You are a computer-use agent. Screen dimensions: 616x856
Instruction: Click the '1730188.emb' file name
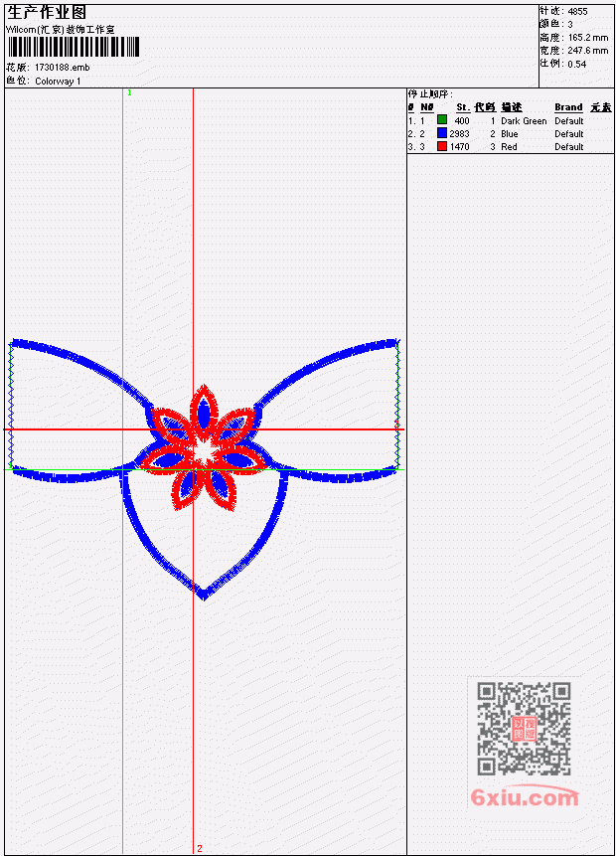tap(62, 68)
